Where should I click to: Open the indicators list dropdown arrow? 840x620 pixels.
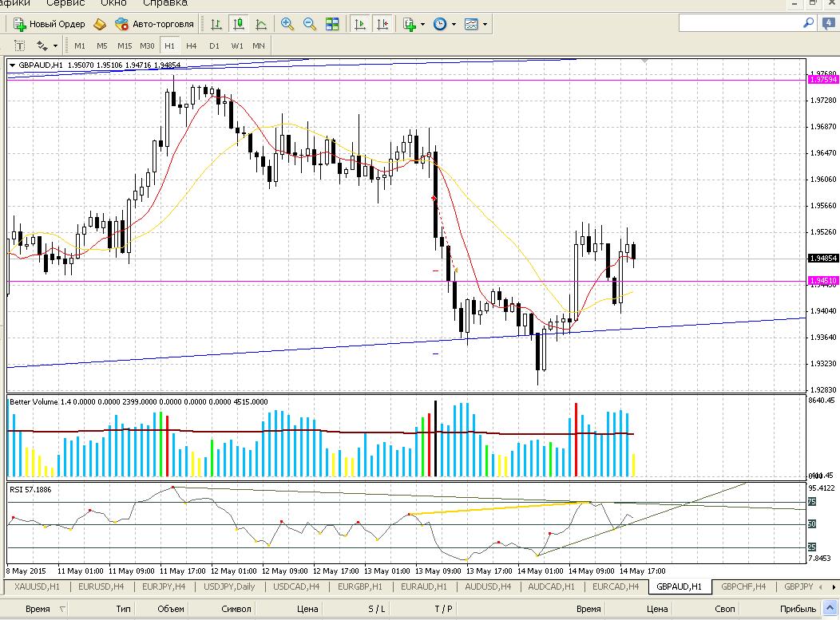coord(422,24)
